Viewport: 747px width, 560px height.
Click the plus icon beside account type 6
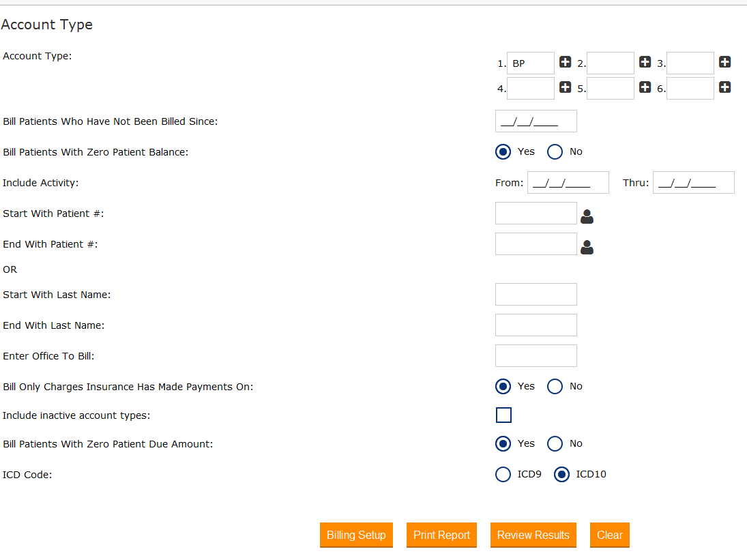point(724,87)
